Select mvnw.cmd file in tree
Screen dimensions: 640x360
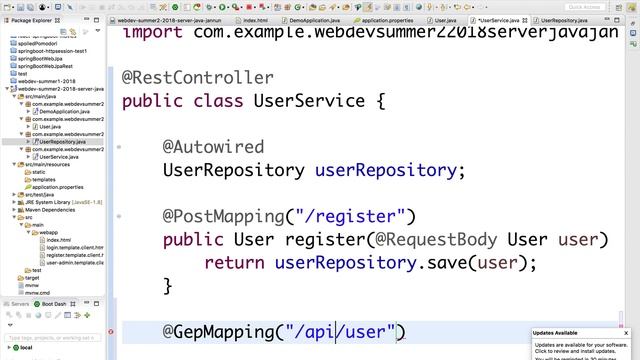37,293
